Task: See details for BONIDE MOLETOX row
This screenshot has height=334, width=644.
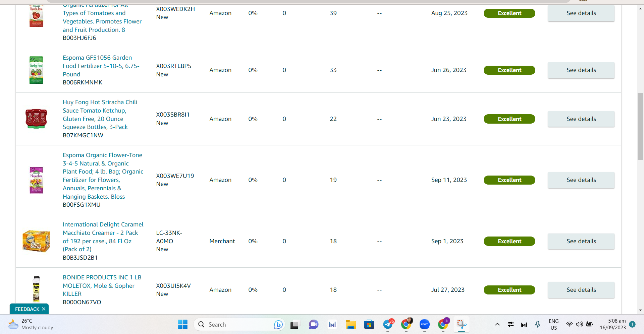Action: [581, 290]
